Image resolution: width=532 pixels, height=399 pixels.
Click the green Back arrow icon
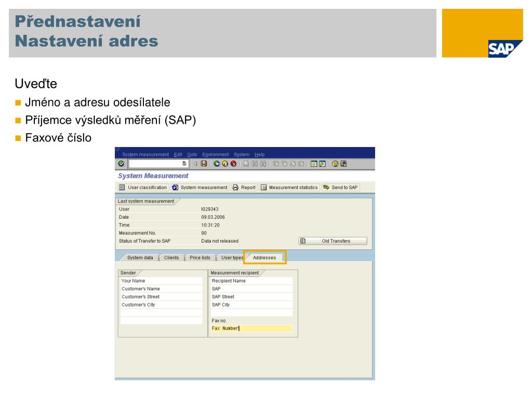(217, 164)
